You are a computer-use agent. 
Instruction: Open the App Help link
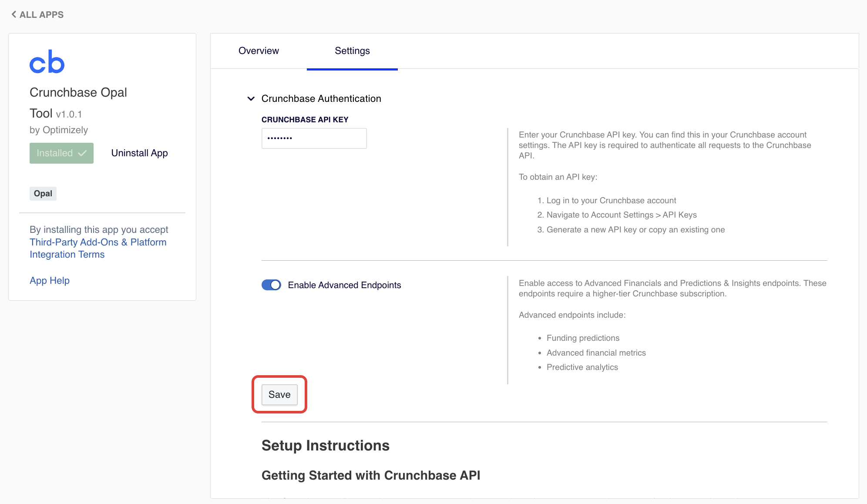pos(49,280)
